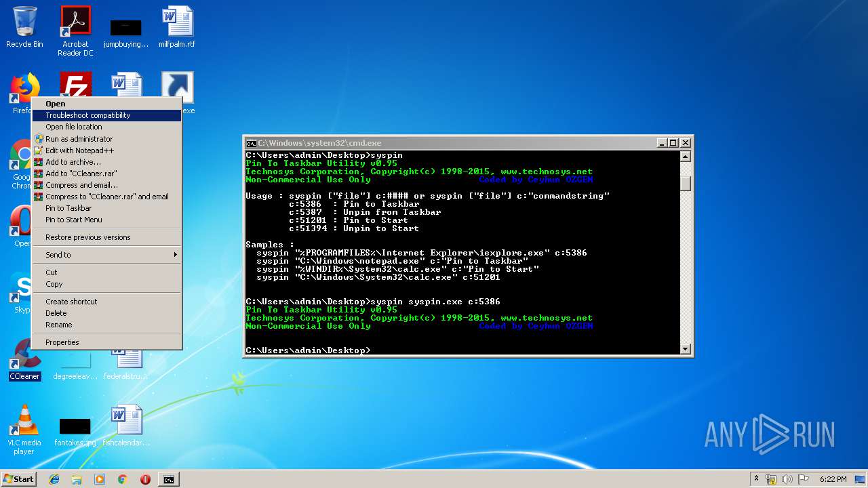Open Internet Explorer from the taskbar
This screenshot has height=488, width=868.
click(x=54, y=479)
